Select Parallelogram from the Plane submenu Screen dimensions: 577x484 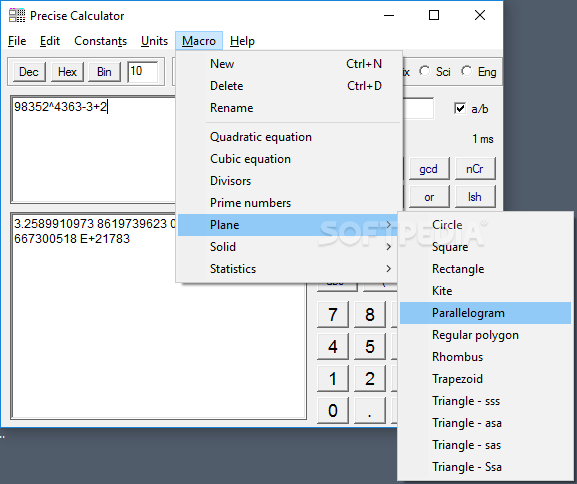(x=485, y=313)
